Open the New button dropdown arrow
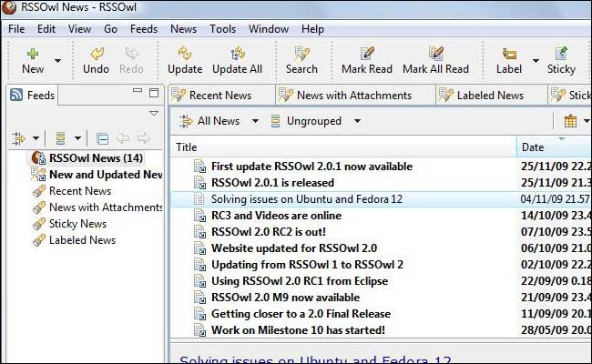 click(x=58, y=62)
